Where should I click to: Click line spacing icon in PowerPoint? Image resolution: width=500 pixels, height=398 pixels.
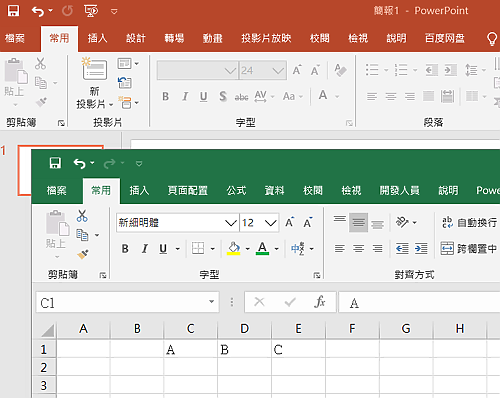point(471,70)
